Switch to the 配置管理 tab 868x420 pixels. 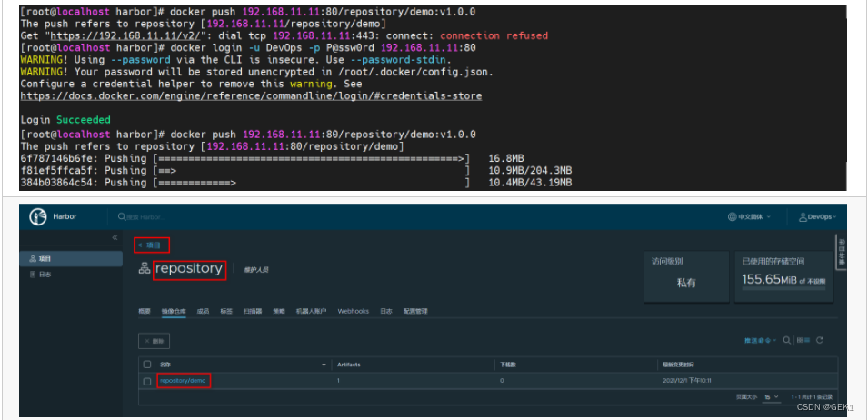point(415,311)
